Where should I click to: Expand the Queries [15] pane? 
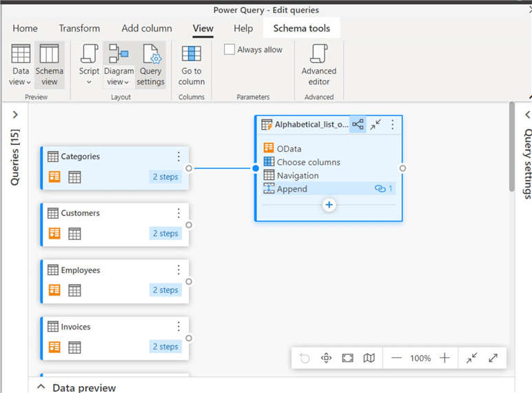[x=15, y=114]
